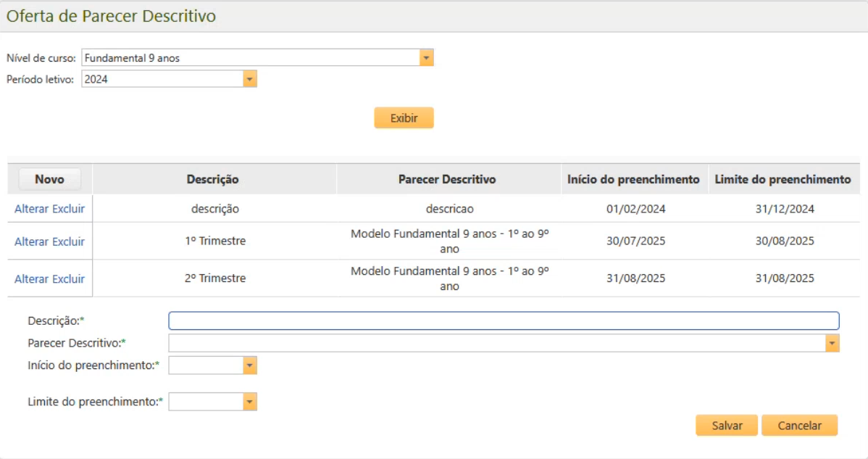The height and width of the screenshot is (459, 868).
Task: Click the Limite do preenchimento column header
Action: [x=783, y=179]
